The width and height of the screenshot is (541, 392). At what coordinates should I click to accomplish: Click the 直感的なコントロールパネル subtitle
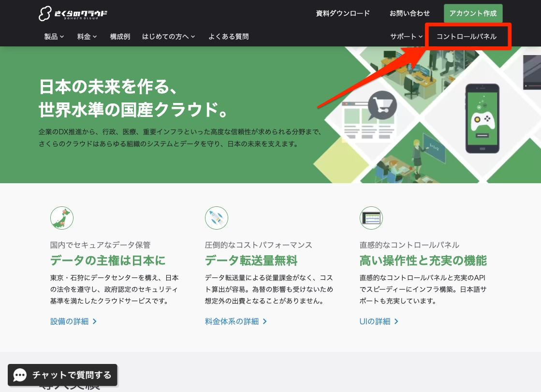tap(409, 245)
